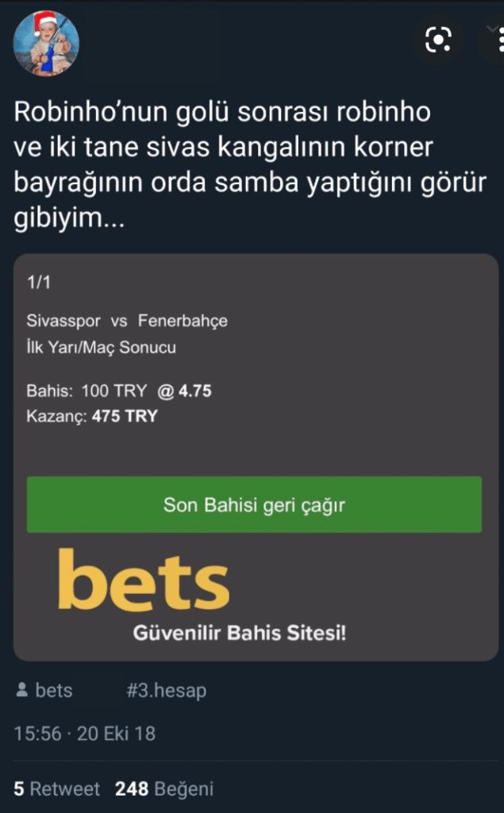Open the three-dot overflow menu

500,40
